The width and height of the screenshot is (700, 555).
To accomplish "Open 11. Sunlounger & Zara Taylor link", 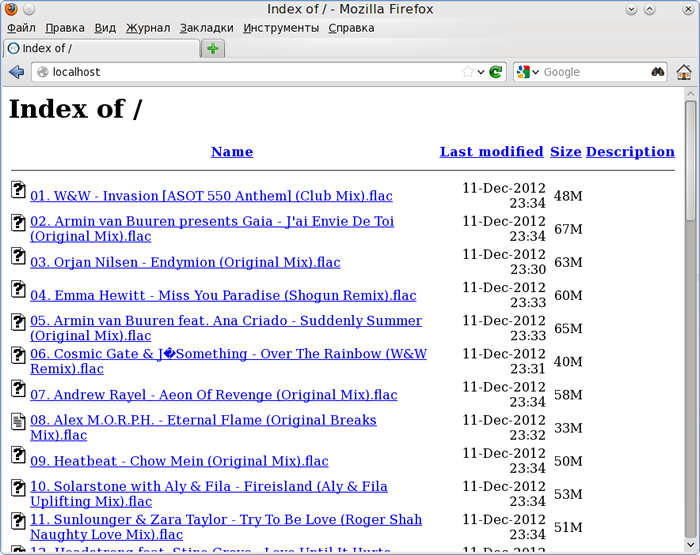I will 225,527.
